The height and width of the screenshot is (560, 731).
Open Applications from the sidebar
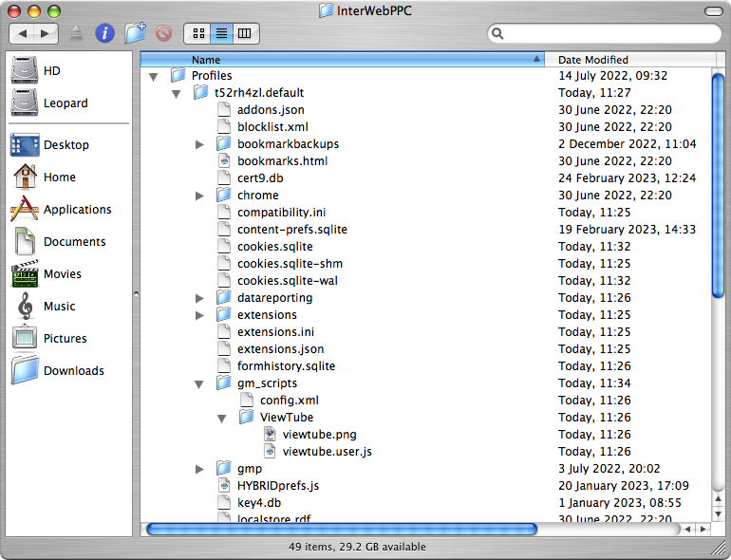[61, 209]
